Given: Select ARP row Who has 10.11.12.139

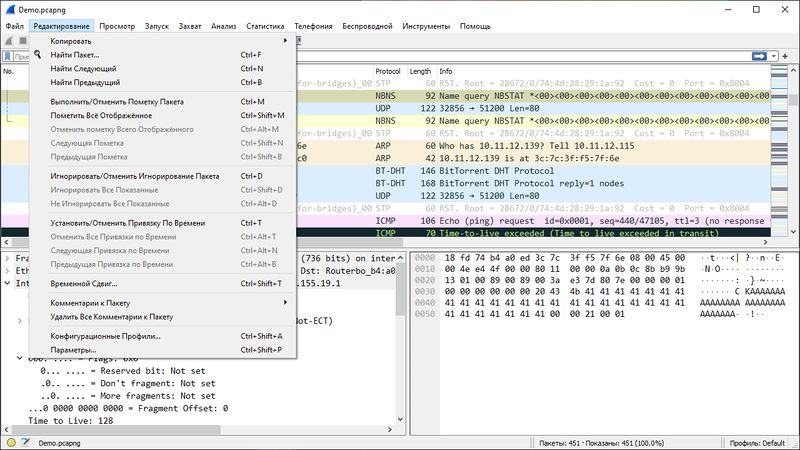Looking at the screenshot, I should pos(533,146).
